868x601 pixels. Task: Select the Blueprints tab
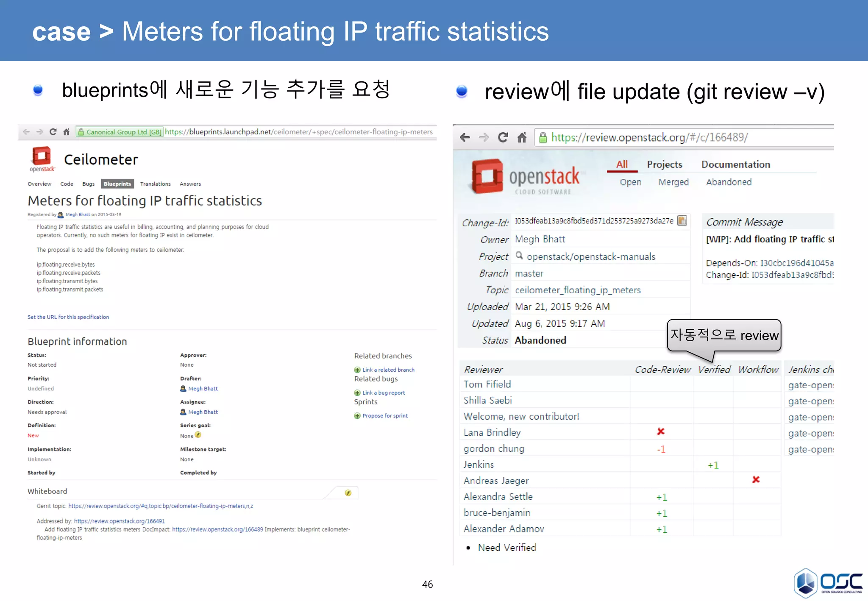(117, 184)
